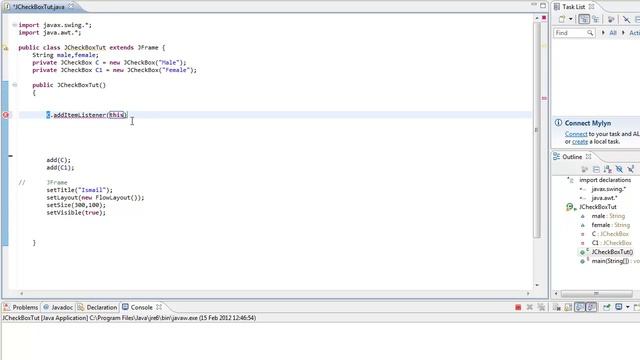Click the red error marker beside addItemListener line

(6, 115)
